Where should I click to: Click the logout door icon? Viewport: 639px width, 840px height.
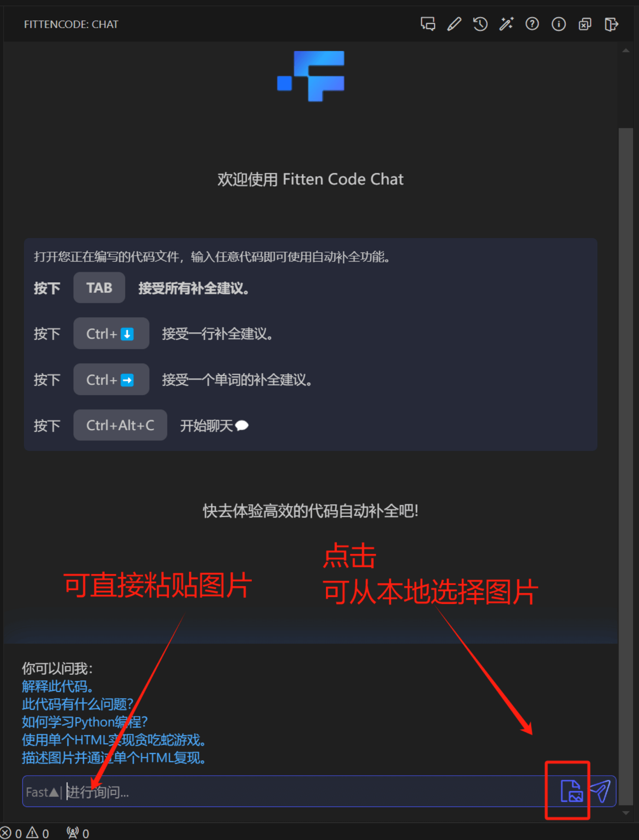point(611,24)
